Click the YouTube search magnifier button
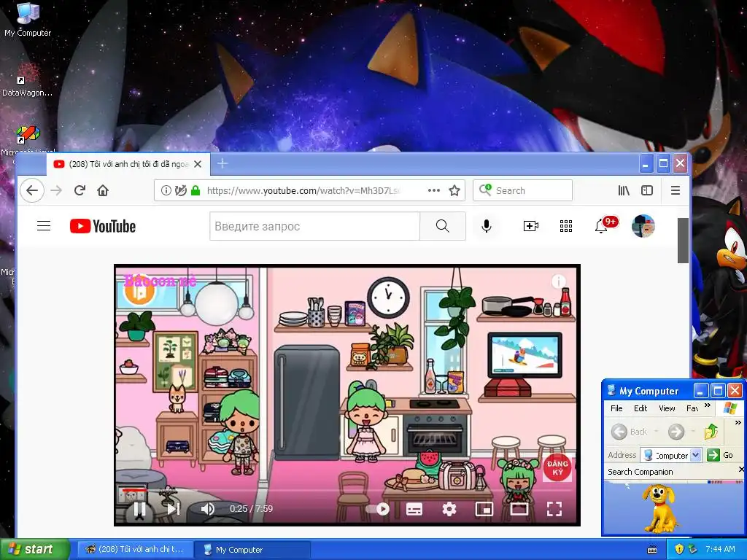The height and width of the screenshot is (560, 747). click(443, 226)
